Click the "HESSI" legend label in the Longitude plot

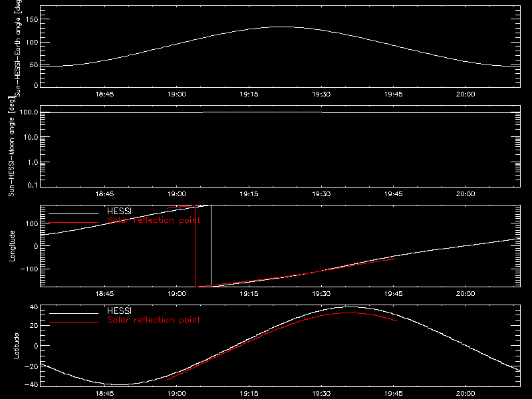tap(119, 211)
